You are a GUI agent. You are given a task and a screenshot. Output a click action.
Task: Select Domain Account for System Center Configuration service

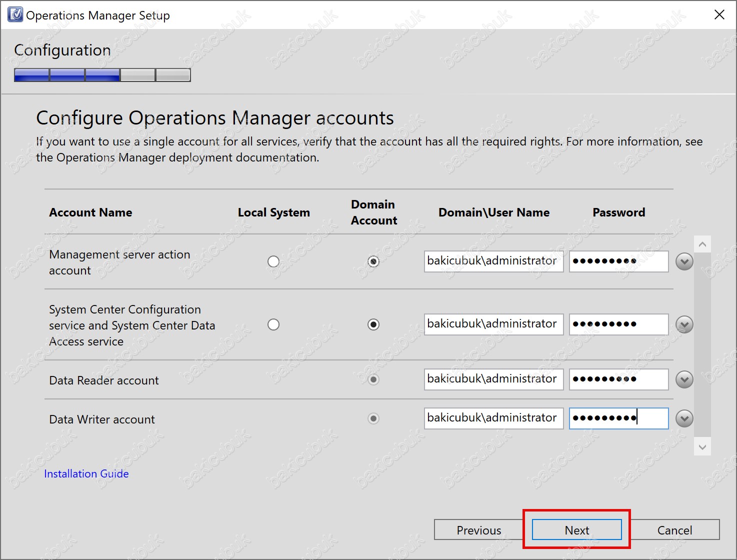[373, 324]
